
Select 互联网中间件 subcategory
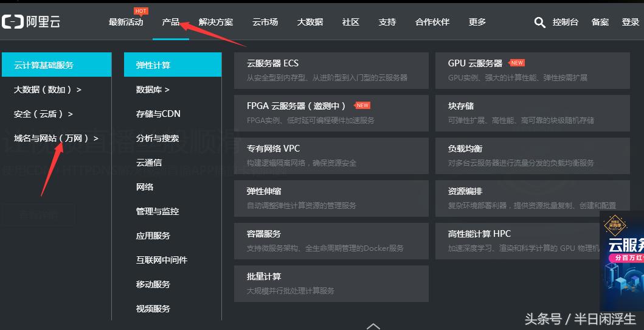[161, 260]
